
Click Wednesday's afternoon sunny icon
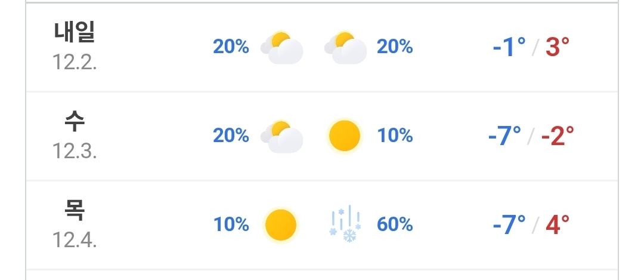[x=345, y=136]
